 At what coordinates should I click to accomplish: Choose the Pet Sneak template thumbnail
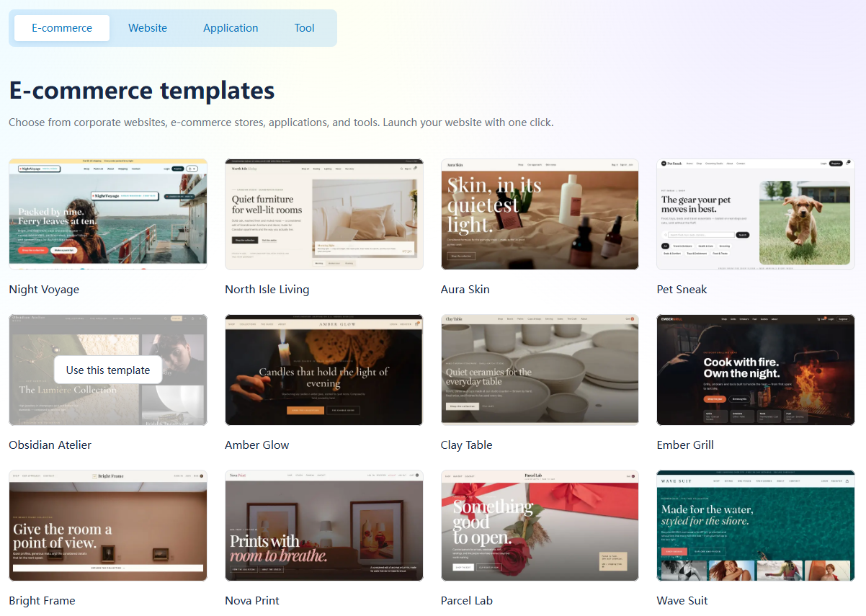(756, 214)
